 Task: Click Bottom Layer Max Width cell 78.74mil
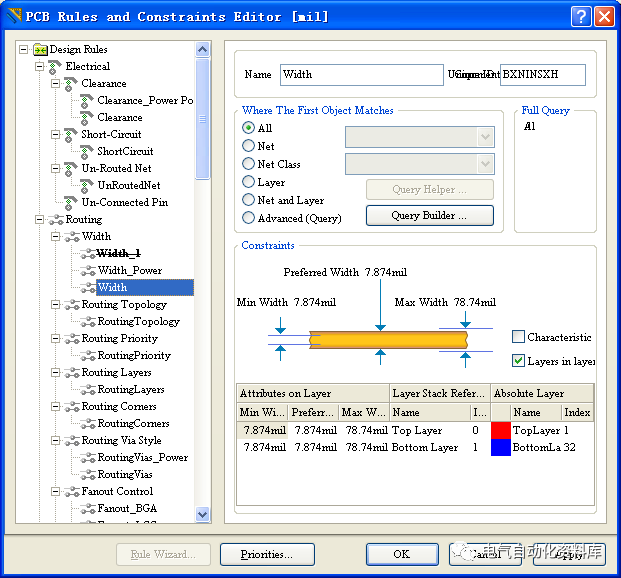click(366, 448)
